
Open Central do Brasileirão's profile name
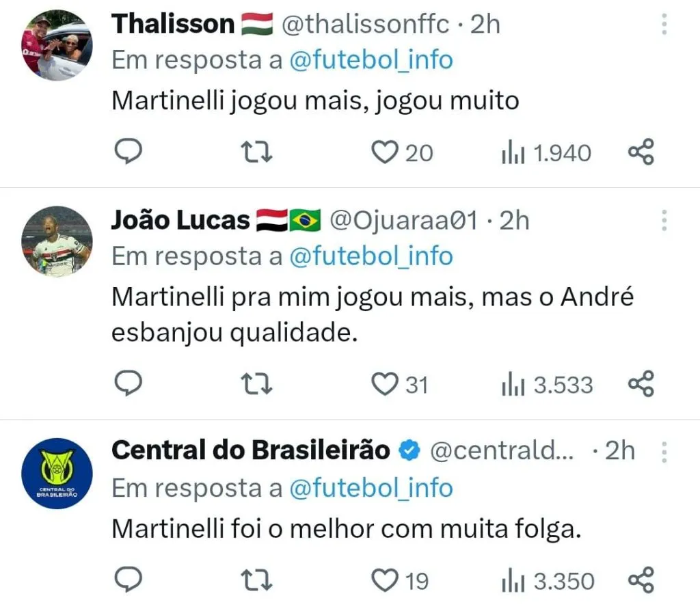pyautogui.click(x=250, y=450)
